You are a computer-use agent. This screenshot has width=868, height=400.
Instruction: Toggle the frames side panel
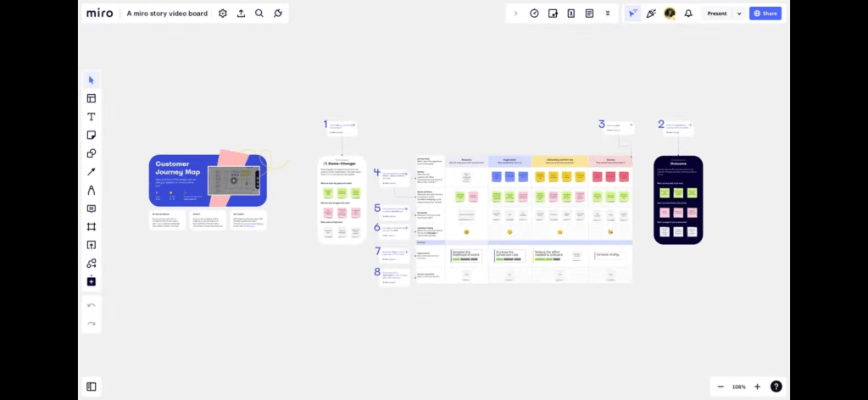tap(92, 386)
